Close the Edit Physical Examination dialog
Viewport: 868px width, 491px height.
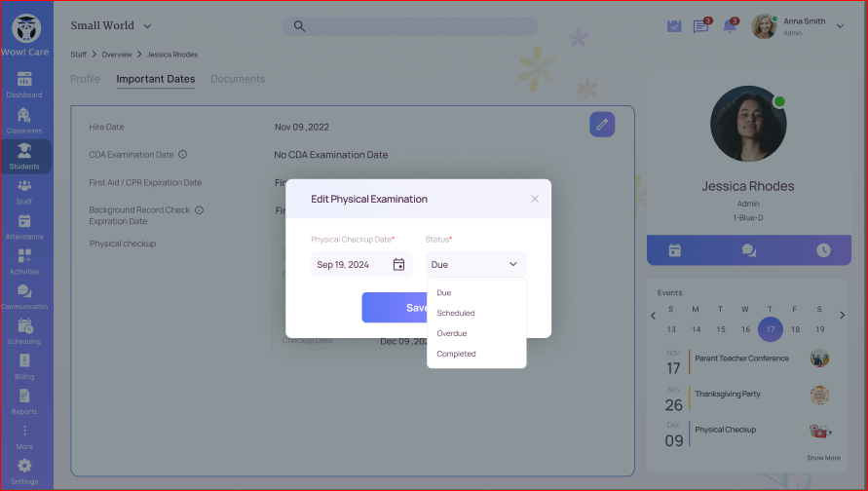pos(535,199)
